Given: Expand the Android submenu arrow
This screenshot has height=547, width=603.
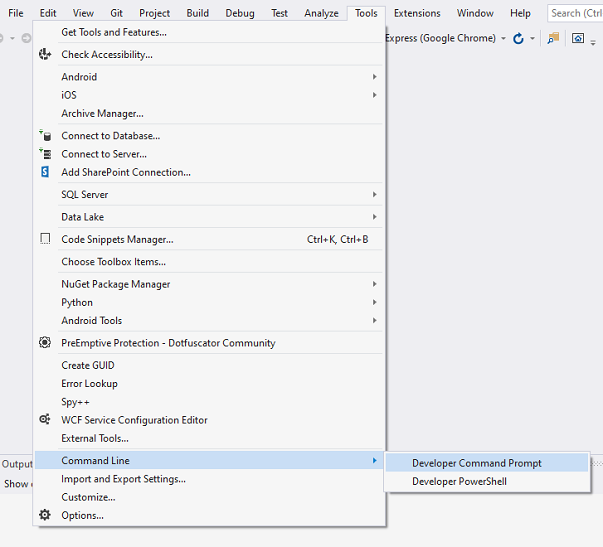Looking at the screenshot, I should coord(374,77).
